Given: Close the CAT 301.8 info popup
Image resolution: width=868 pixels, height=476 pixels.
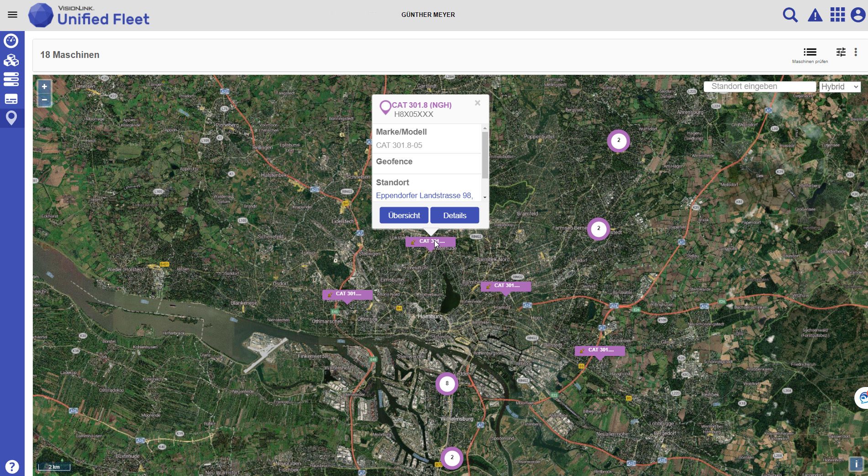Looking at the screenshot, I should 477,103.
